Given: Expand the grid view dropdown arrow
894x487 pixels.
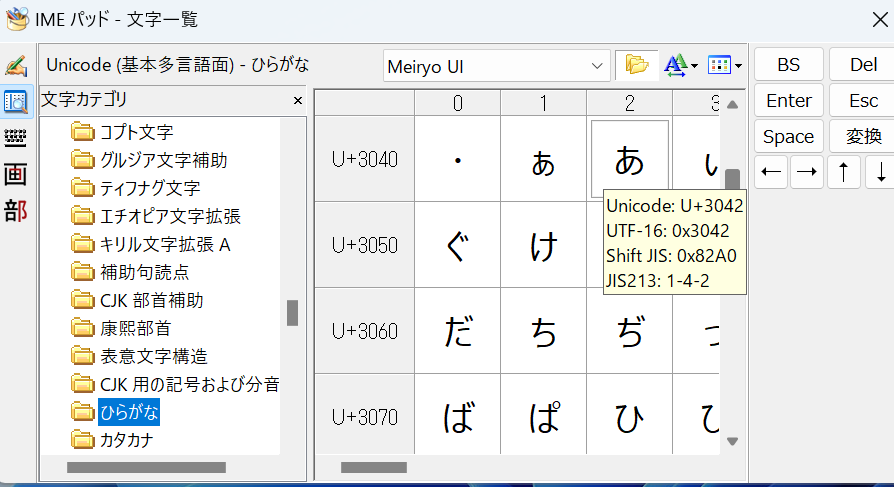Looking at the screenshot, I should [x=738, y=66].
